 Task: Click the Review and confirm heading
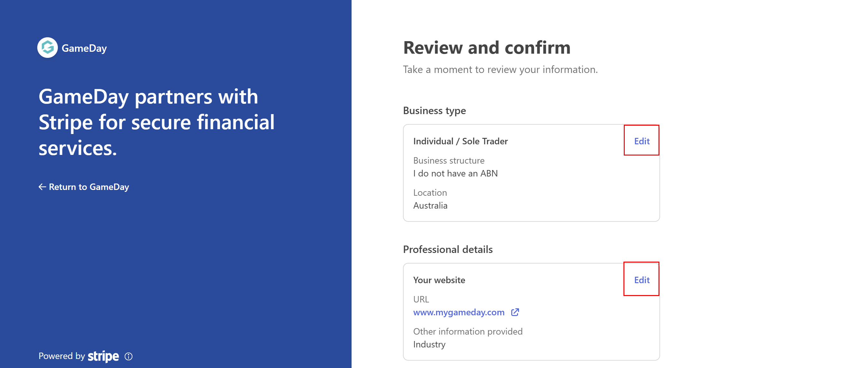click(x=487, y=47)
